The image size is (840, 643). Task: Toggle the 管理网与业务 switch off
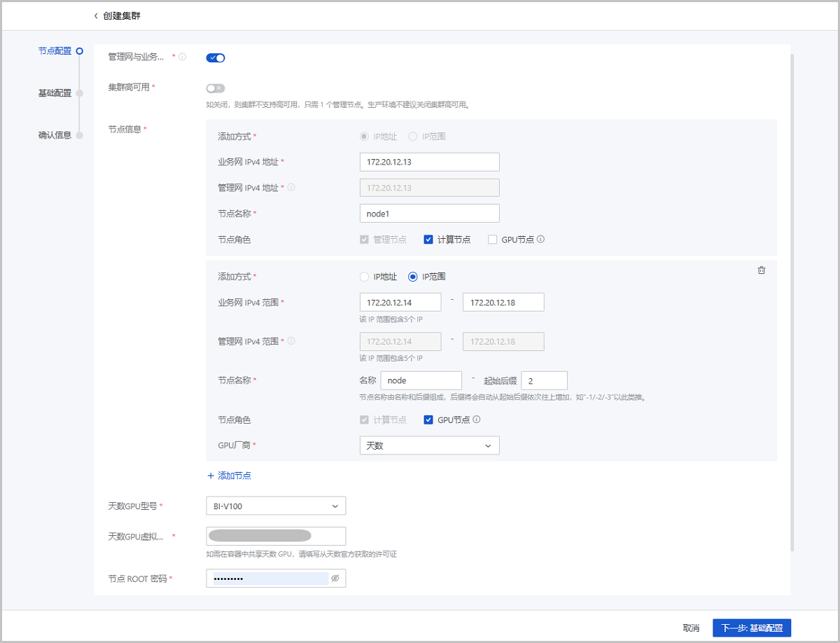(x=216, y=57)
